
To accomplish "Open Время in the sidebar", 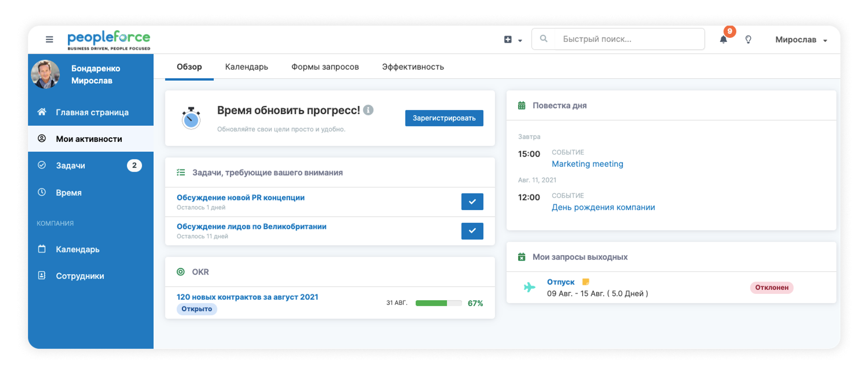I will pyautogui.click(x=90, y=192).
